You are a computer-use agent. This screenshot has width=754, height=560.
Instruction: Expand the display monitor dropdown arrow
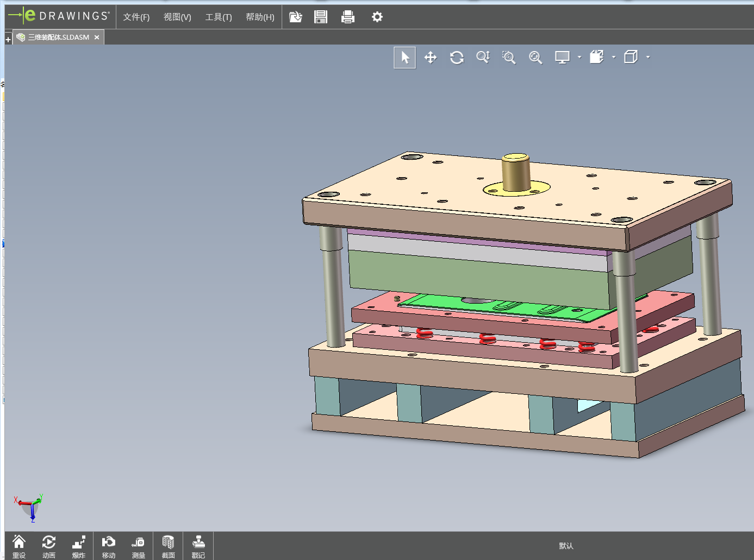[579, 57]
